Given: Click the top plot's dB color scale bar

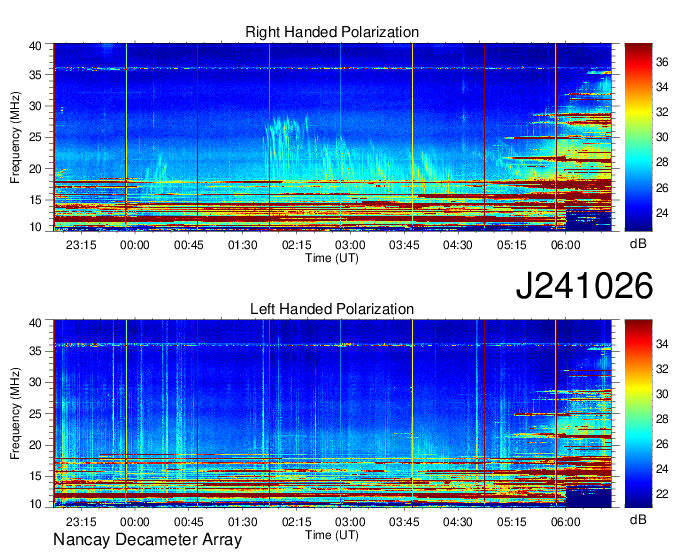Looking at the screenshot, I should pos(638,137).
